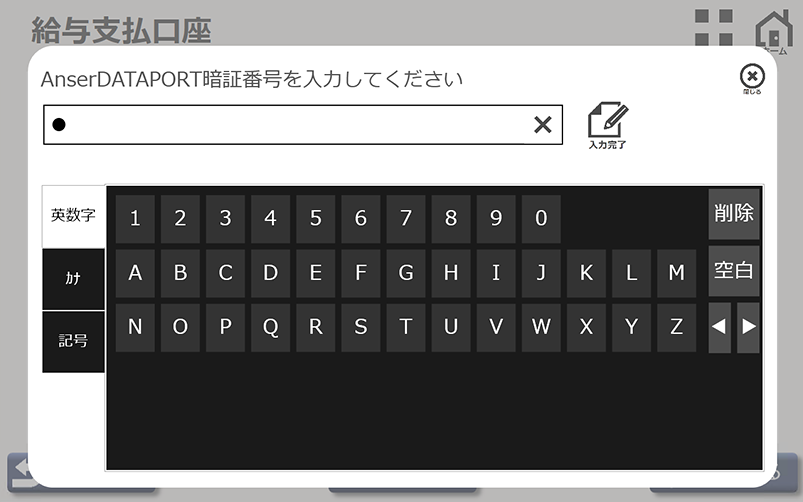Tap the letter N key
The height and width of the screenshot is (502, 803).
point(135,327)
